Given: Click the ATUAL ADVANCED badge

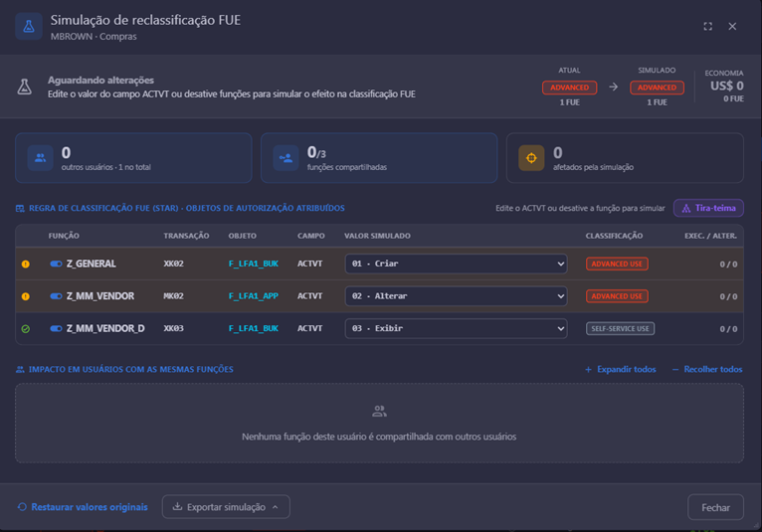Looking at the screenshot, I should pos(569,88).
